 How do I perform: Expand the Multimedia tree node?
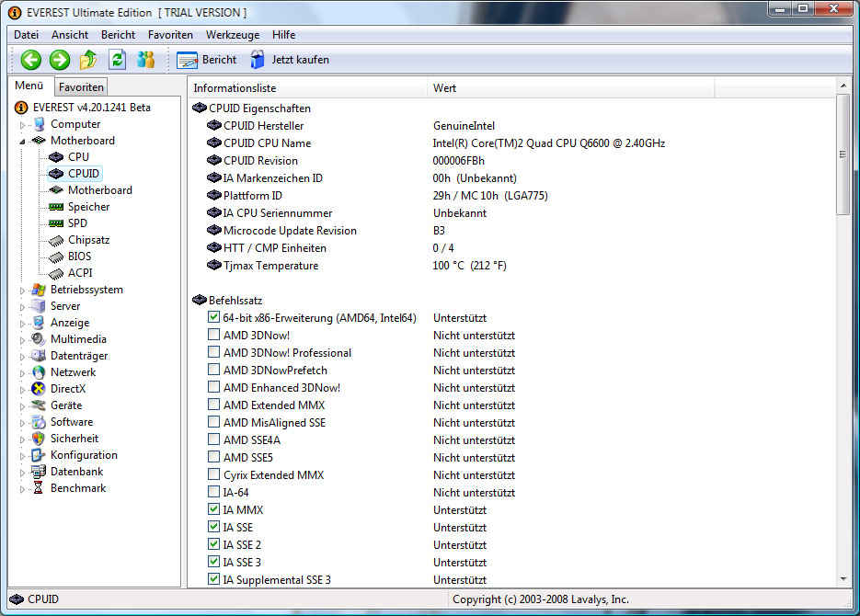22,340
